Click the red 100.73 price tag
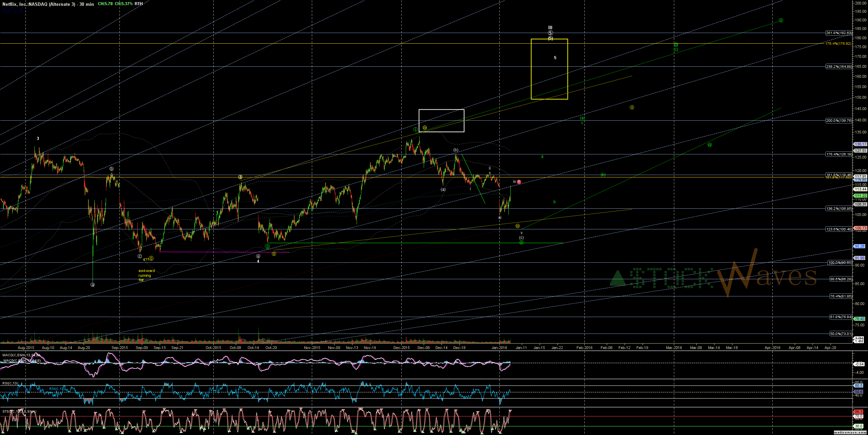Screen dimensions: 868x435 click(860, 228)
